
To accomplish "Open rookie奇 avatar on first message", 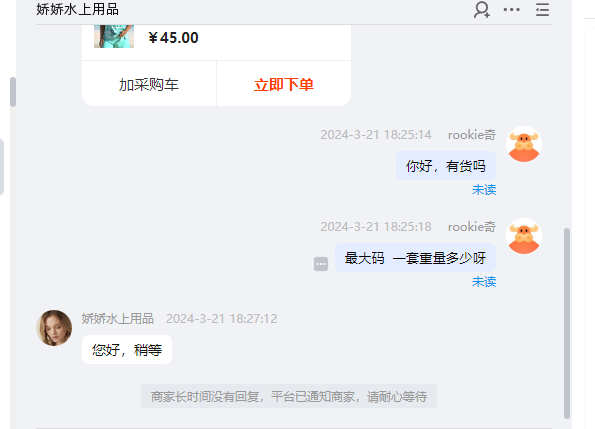I will (524, 144).
